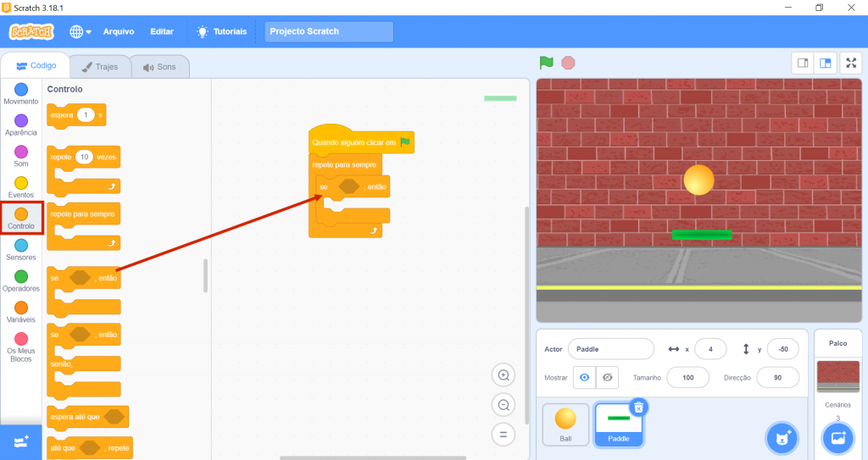This screenshot has width=868, height=460.
Task: Select the Código tab
Action: click(x=36, y=65)
